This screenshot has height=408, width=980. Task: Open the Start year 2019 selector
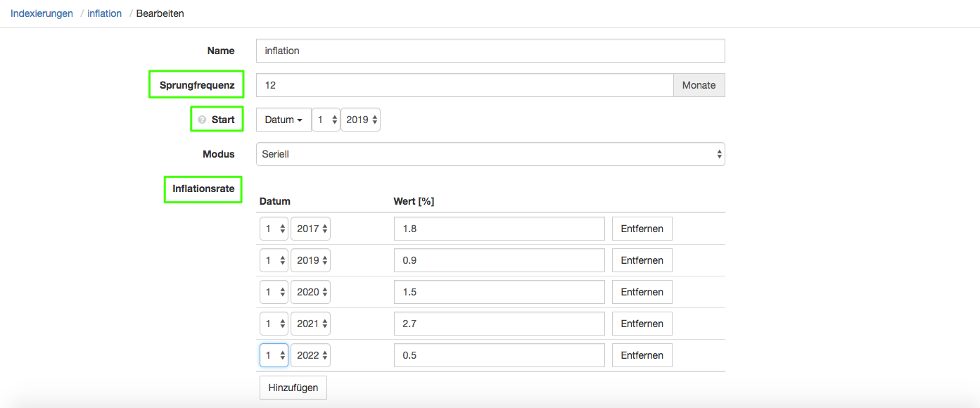[360, 120]
